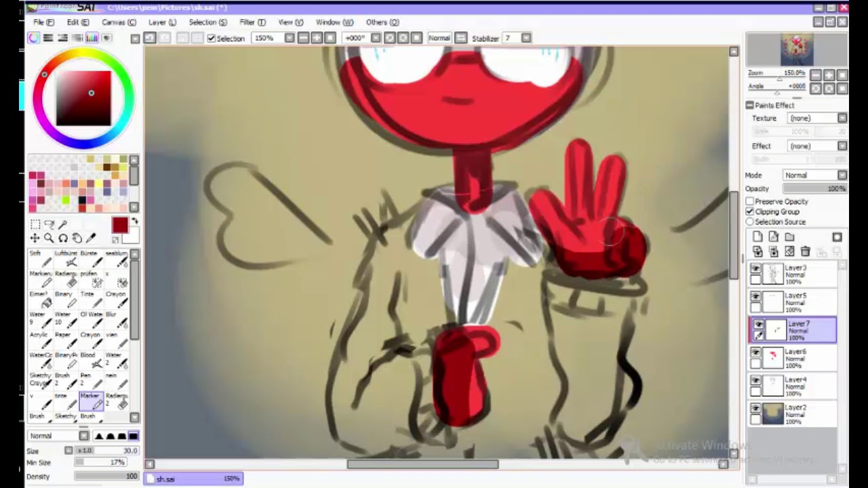The image size is (868, 488).
Task: Create a new layer folder
Action: tap(790, 237)
